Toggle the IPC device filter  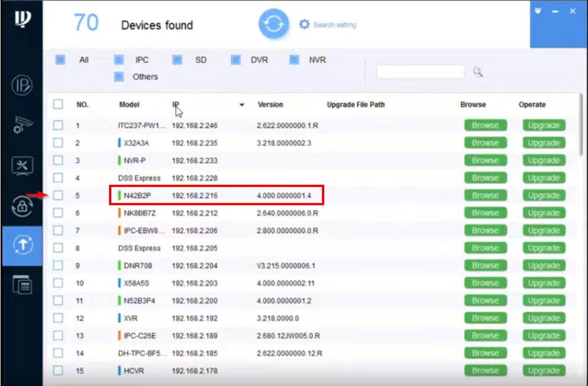(x=119, y=60)
